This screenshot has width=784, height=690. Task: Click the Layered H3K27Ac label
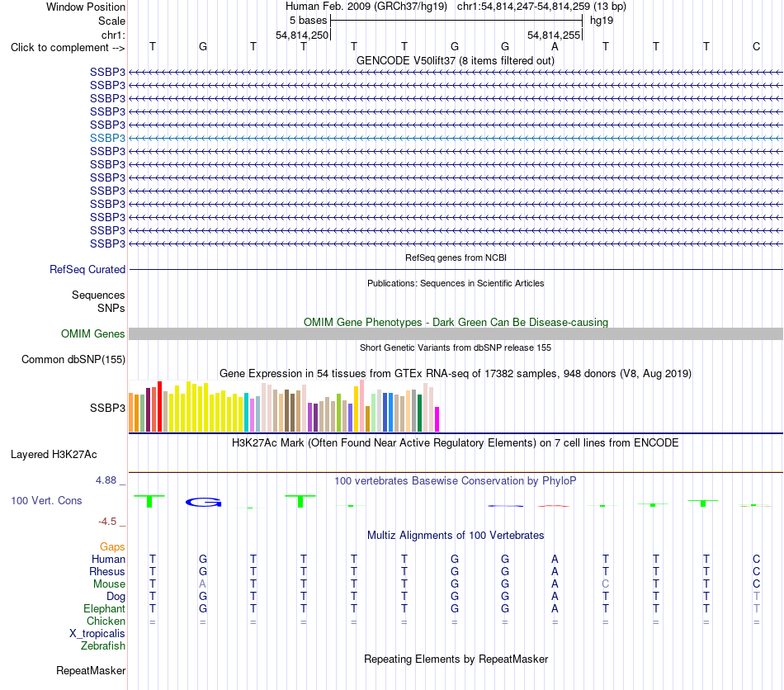[54, 455]
